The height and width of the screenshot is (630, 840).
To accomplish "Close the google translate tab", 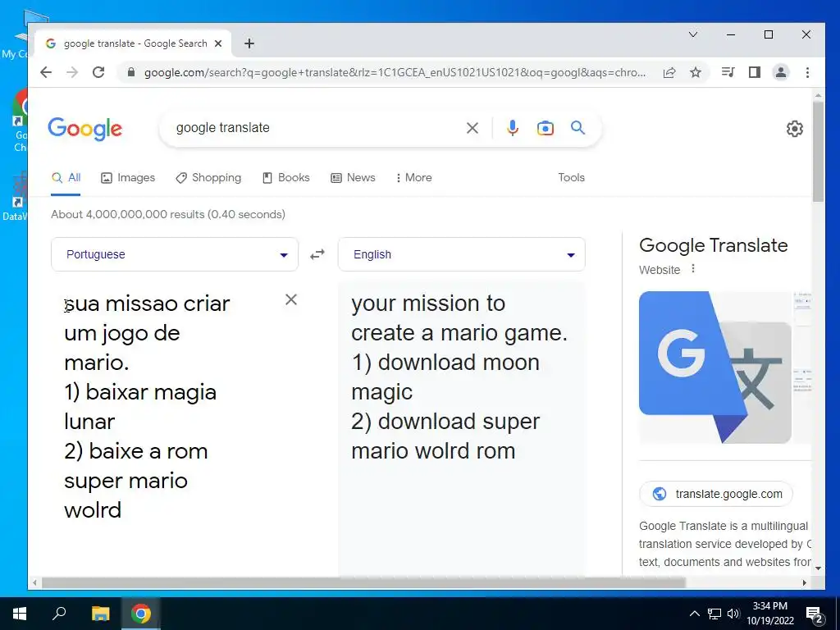I will coord(218,43).
